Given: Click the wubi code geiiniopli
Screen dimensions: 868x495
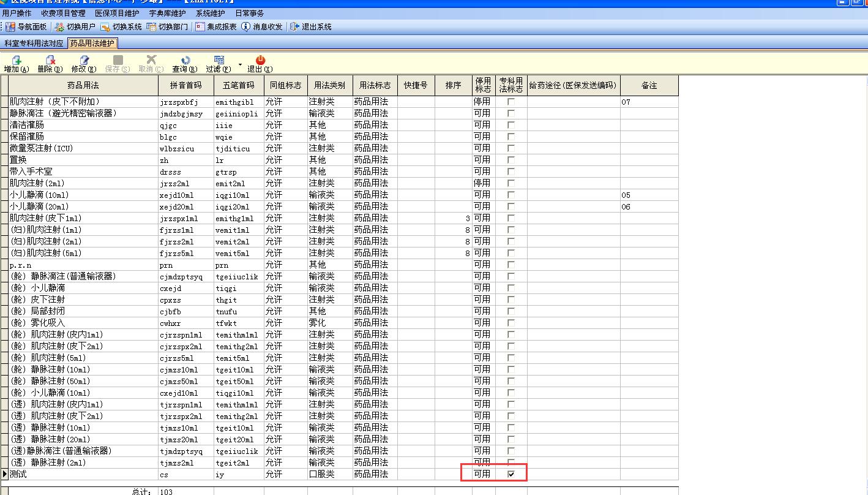Looking at the screenshot, I should [237, 113].
